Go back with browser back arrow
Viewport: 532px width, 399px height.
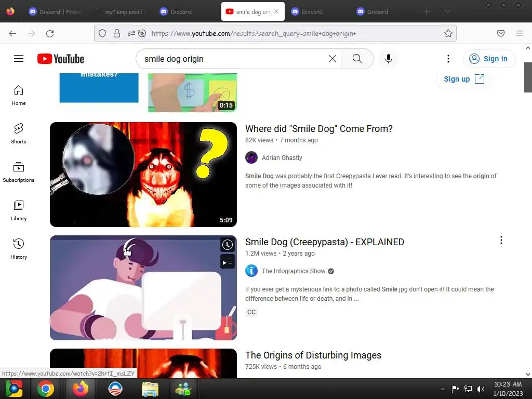(x=12, y=33)
